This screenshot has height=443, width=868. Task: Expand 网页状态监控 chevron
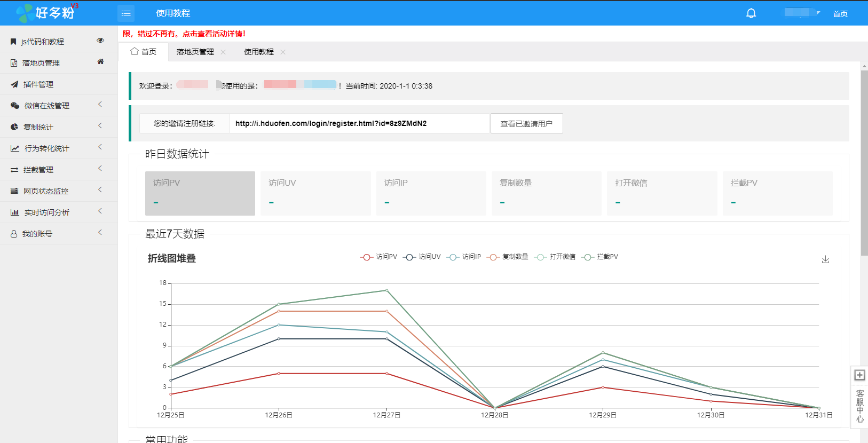[x=100, y=190]
